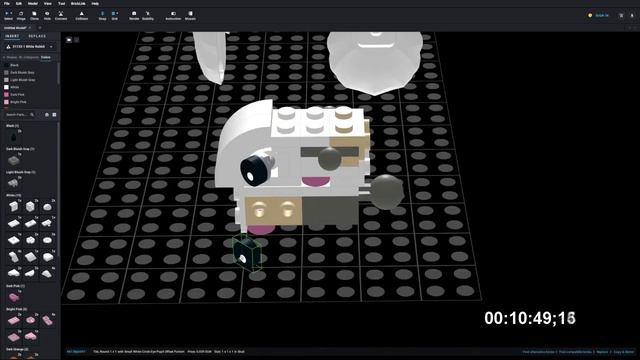Run the Stability check tool
This screenshot has height=360, width=640.
click(148, 16)
